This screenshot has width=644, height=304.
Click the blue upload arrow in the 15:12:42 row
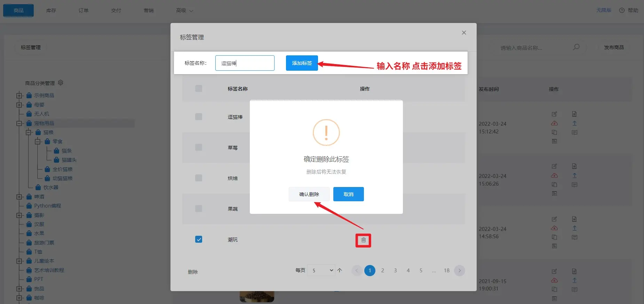(574, 123)
